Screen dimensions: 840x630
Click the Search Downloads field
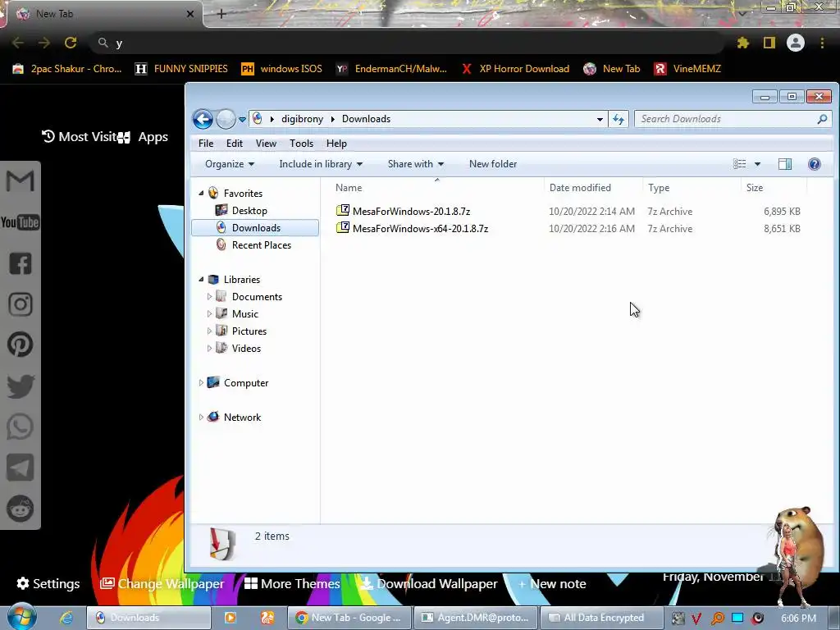(x=733, y=119)
